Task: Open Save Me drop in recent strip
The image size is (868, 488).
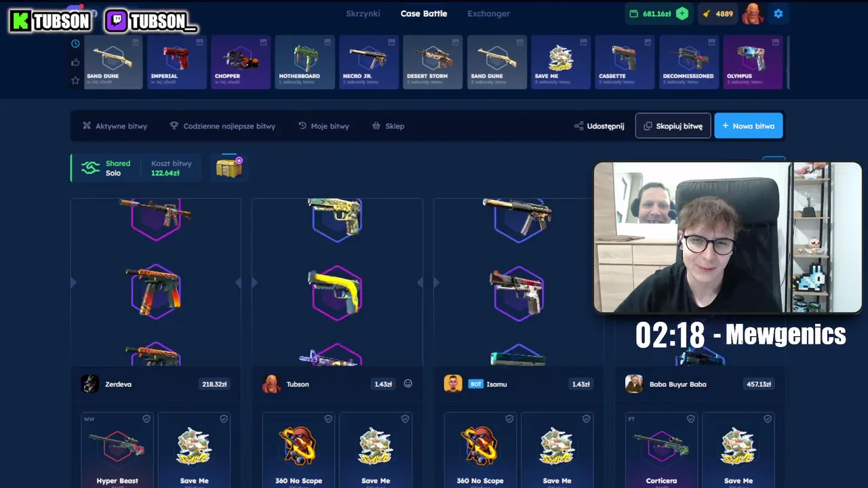Action: 561,62
